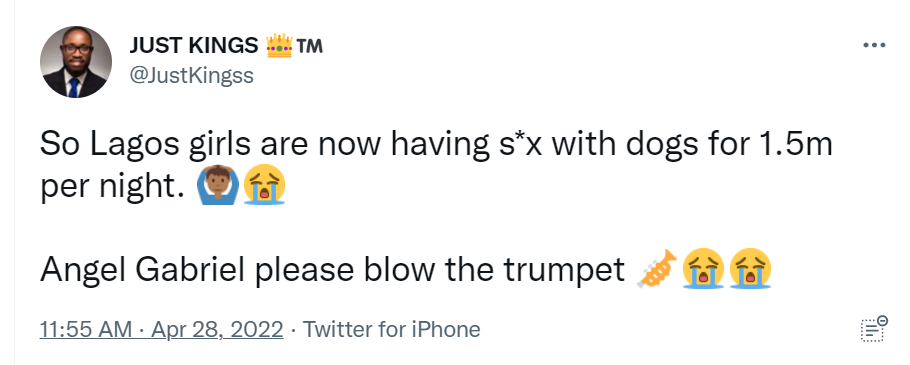Click the TM symbol after the crown
Screen dimensions: 910x365
tap(309, 46)
